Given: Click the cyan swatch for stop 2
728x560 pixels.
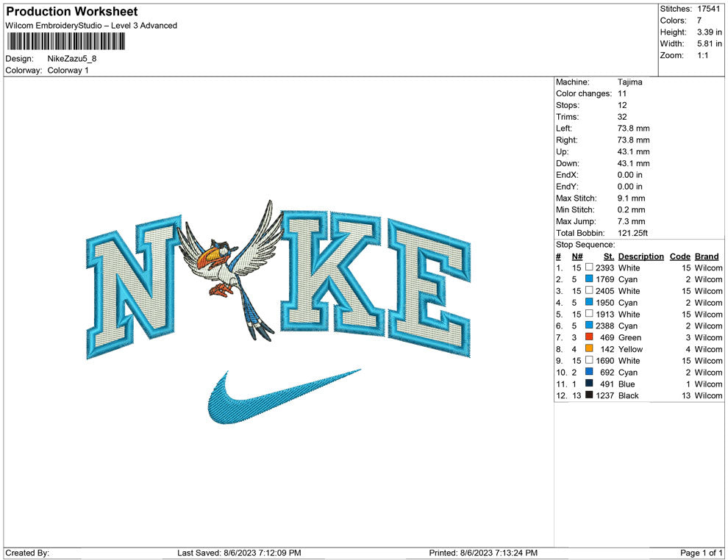Looking at the screenshot, I should pyautogui.click(x=589, y=279).
